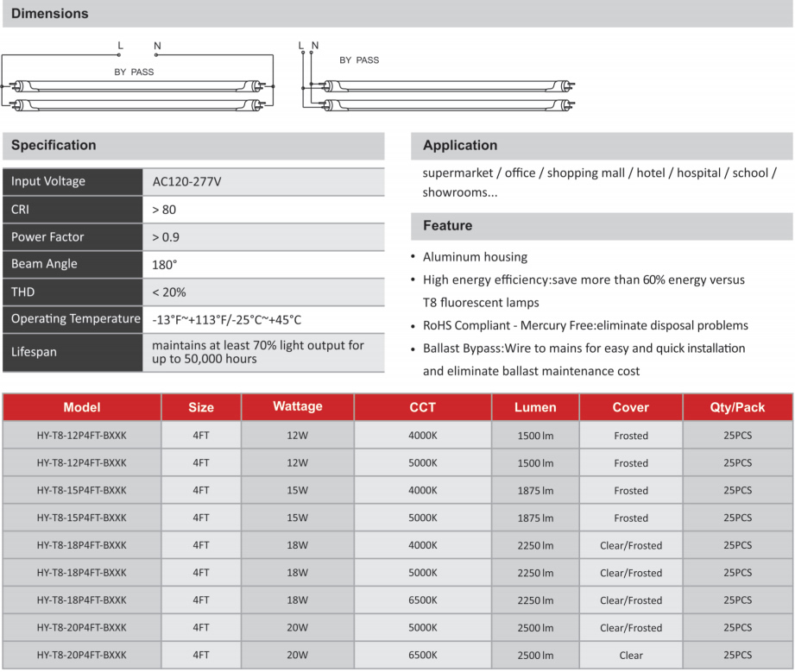Click the High energy efficiency feature line

point(584,279)
